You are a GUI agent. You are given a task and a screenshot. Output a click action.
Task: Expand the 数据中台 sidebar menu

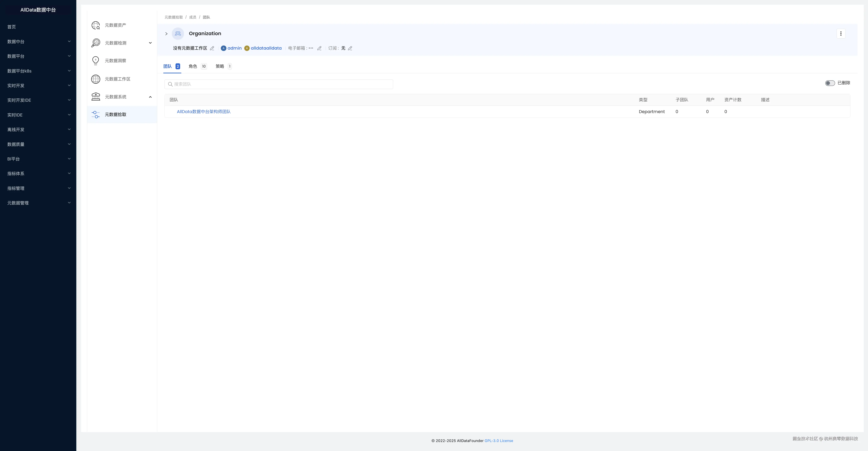38,41
